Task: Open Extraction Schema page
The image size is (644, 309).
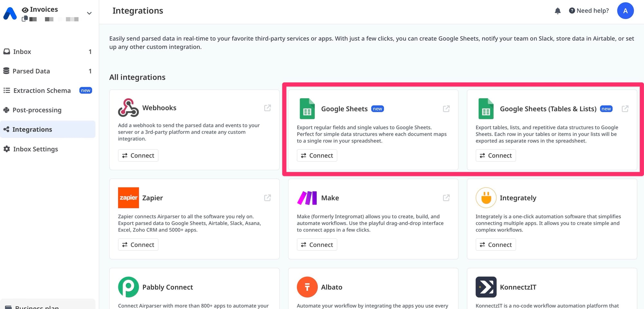Action: (x=42, y=91)
